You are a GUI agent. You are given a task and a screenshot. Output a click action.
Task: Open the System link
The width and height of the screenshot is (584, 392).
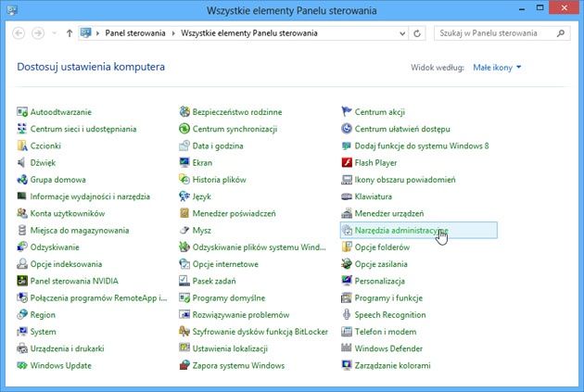pos(44,332)
